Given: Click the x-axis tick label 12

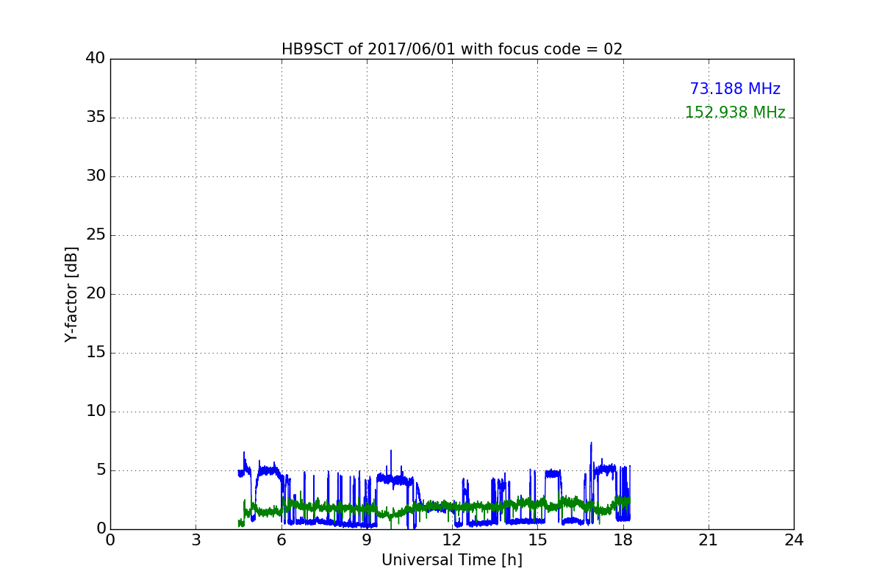Looking at the screenshot, I should [452, 540].
